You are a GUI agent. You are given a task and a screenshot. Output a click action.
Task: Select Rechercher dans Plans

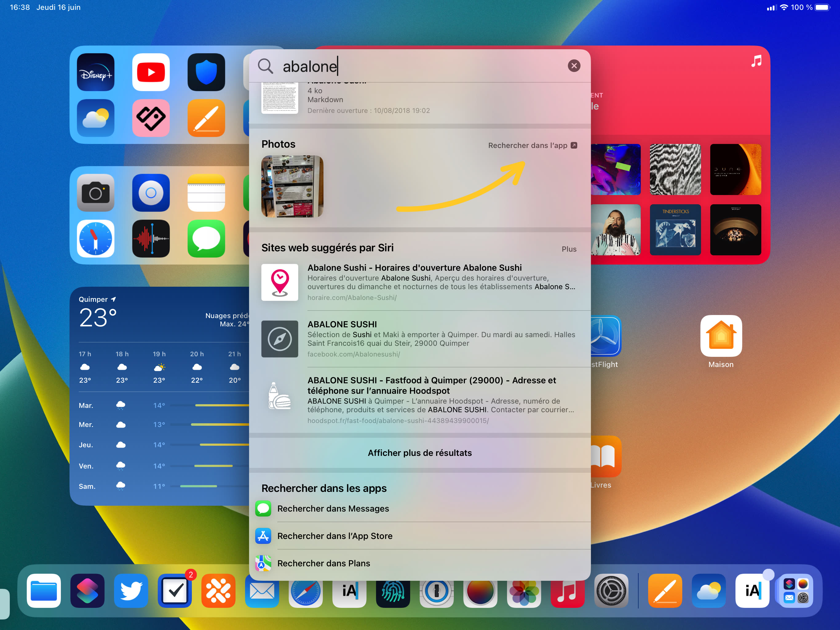420,563
